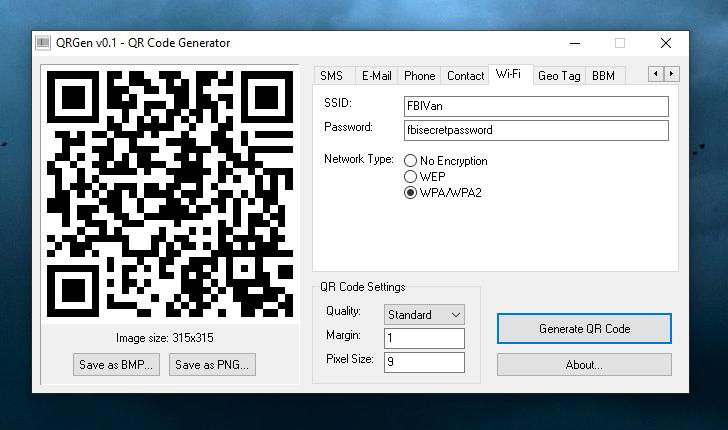The image size is (728, 430).
Task: Switch to the BBM tab
Action: 604,76
